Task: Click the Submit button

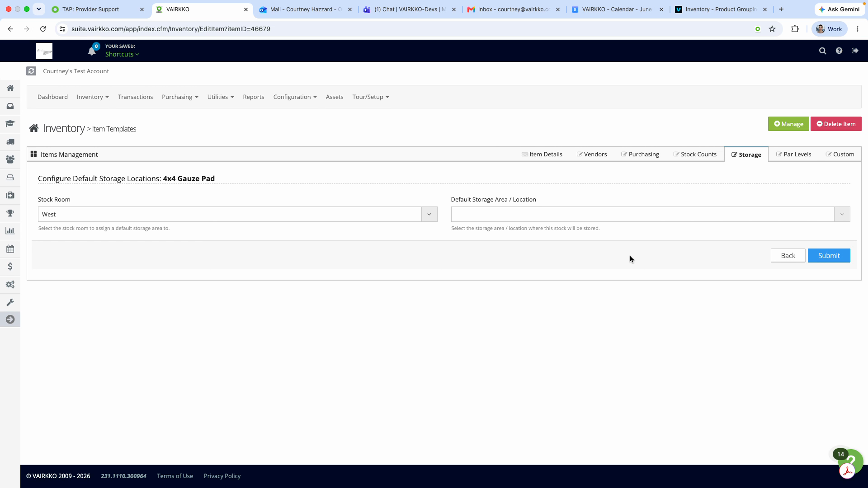Action: 829,255
